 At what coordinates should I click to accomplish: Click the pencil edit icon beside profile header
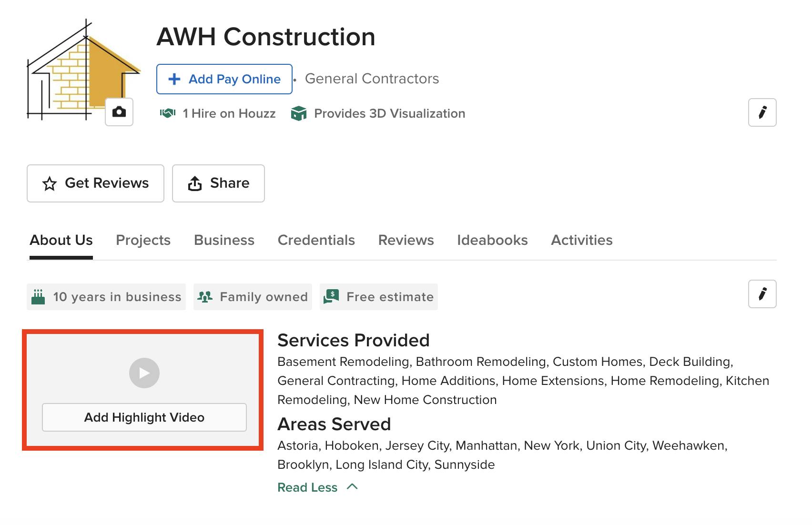click(762, 112)
